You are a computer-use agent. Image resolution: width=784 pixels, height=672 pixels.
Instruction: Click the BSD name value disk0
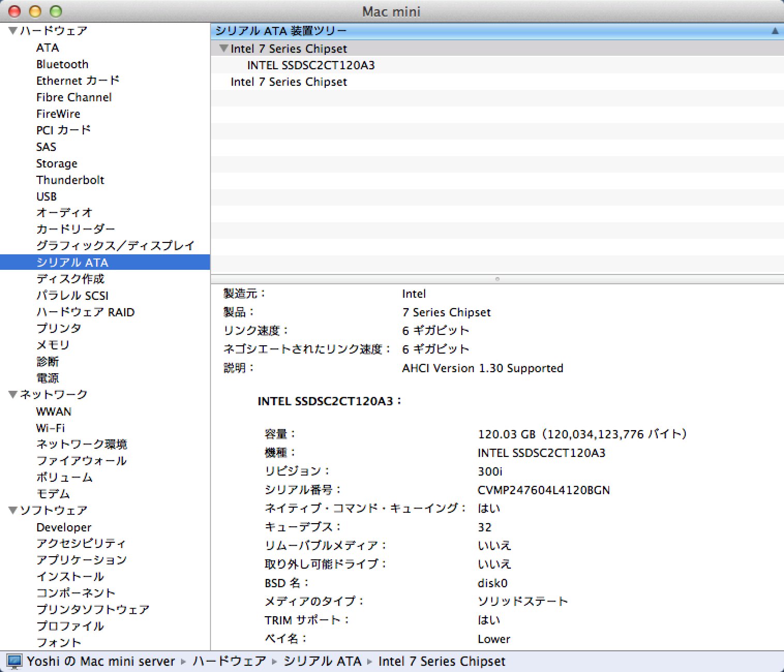[x=492, y=583]
